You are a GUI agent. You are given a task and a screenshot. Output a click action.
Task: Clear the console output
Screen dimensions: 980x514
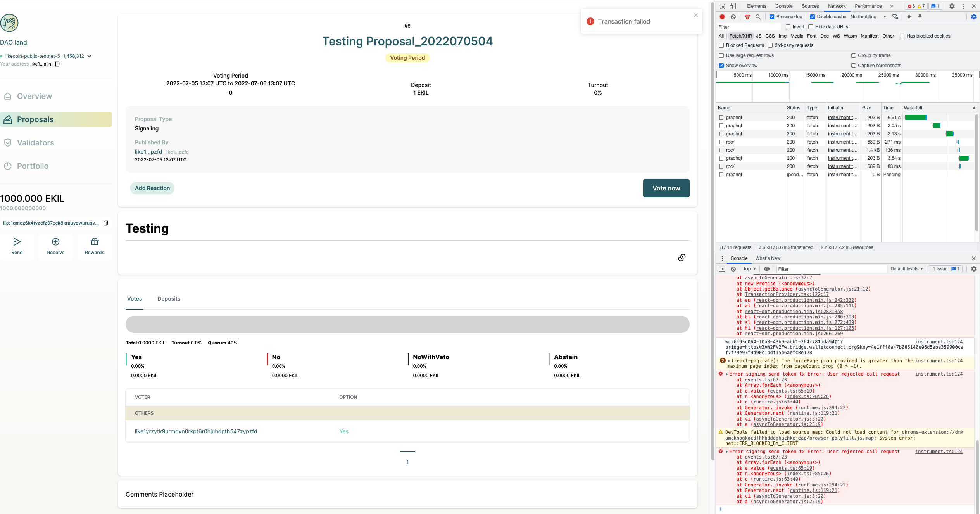click(x=733, y=269)
